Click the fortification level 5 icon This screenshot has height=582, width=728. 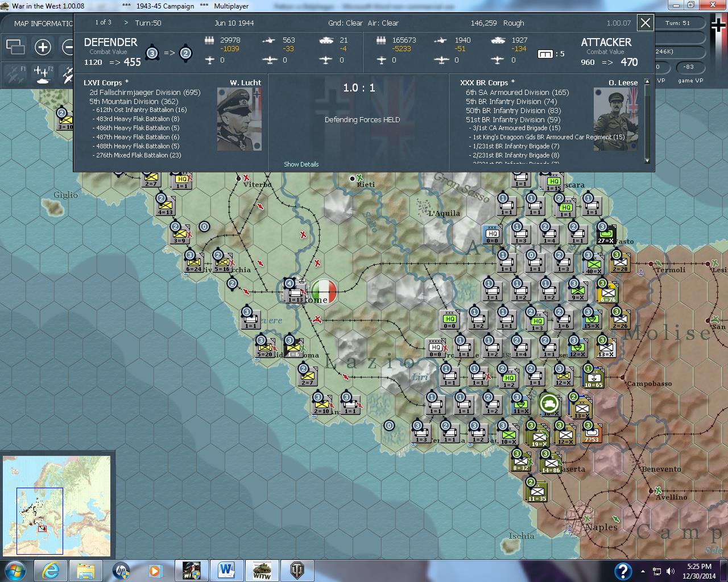coord(545,54)
